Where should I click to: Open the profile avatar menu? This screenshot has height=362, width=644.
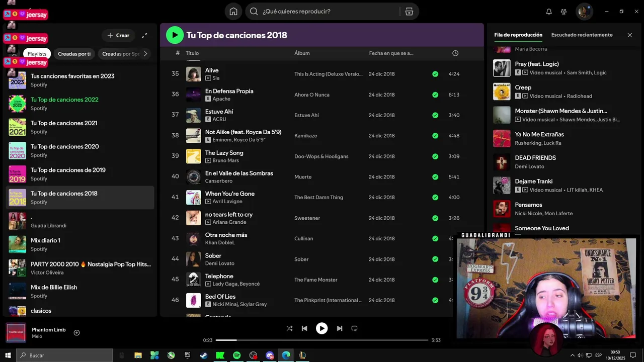(584, 12)
